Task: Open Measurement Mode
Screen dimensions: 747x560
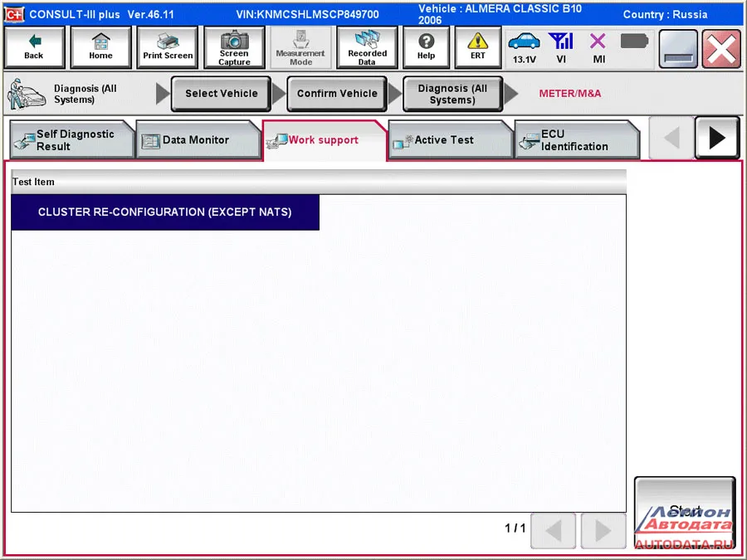Action: (x=300, y=47)
